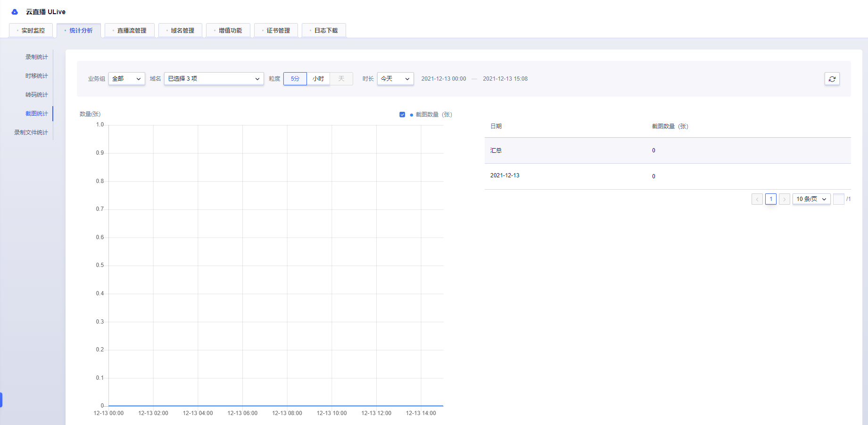Click the 汇总 row label
Viewport: 868px width, 425px height.
pos(496,150)
